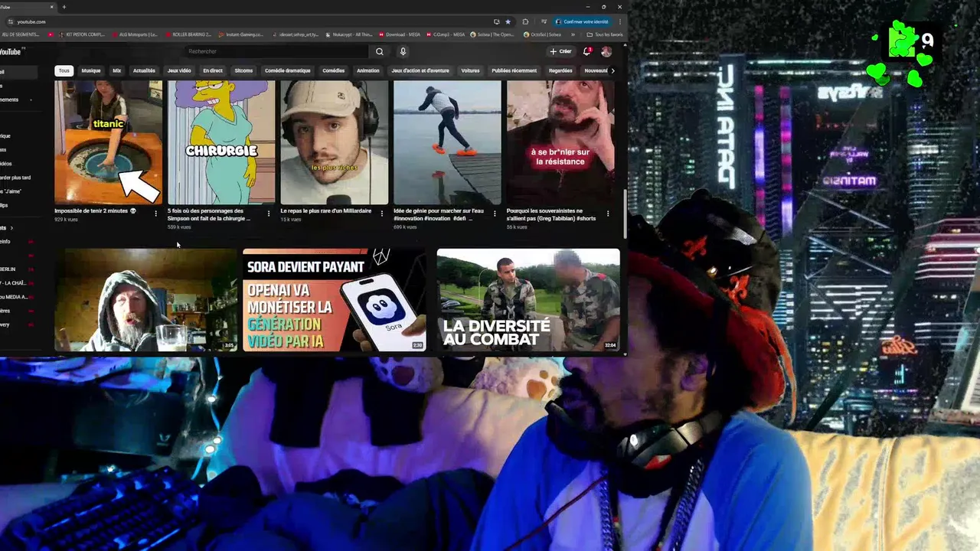Open 'SORA DEVIENT PAYANT' video thumbnail
This screenshot has height=551, width=980.
tap(334, 300)
